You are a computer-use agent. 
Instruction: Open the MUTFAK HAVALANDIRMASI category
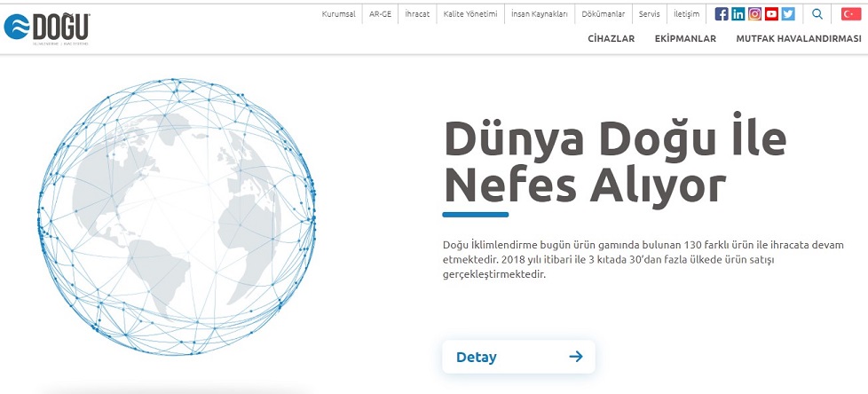798,39
